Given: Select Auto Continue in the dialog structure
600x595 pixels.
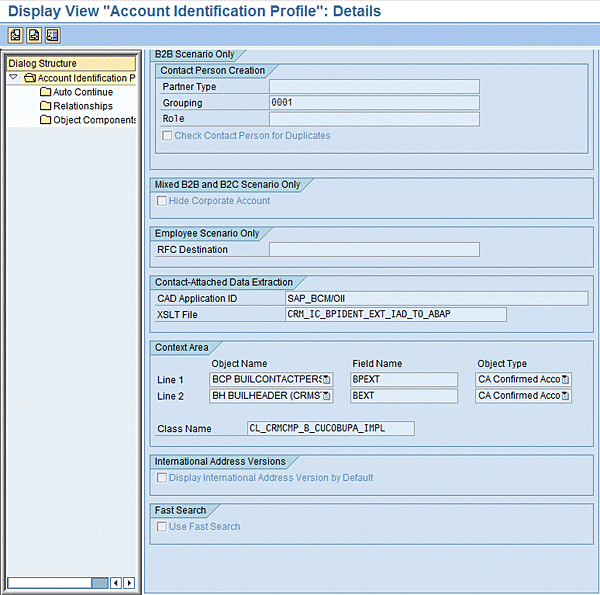Looking at the screenshot, I should click(83, 92).
